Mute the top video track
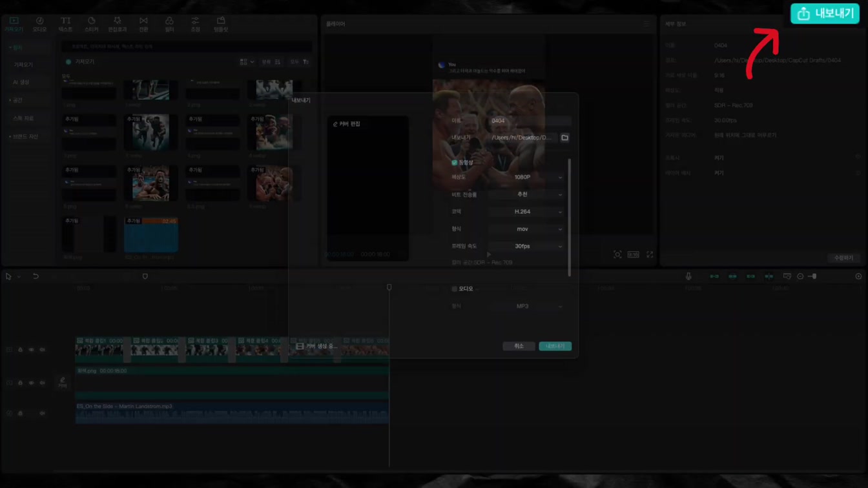The image size is (868, 488). point(42,350)
